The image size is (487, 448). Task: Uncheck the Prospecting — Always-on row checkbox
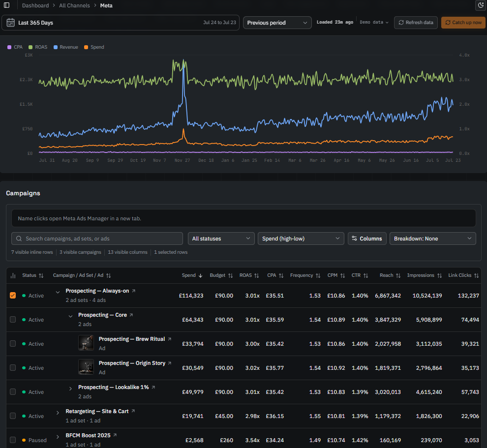(x=13, y=295)
